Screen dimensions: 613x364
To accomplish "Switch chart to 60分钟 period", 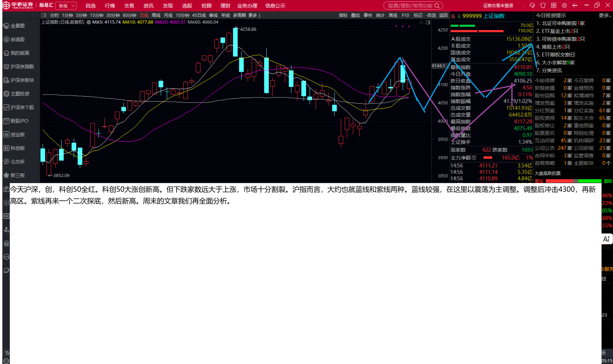I will click(129, 15).
